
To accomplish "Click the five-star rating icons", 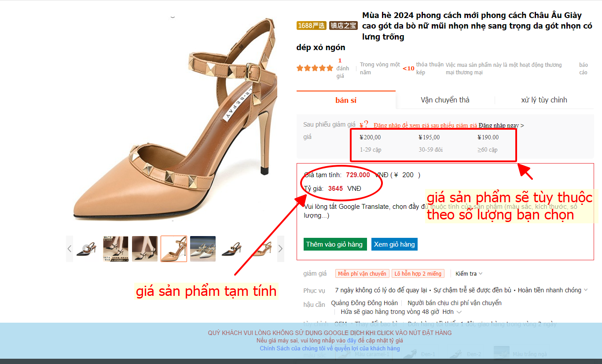I will tap(315, 68).
